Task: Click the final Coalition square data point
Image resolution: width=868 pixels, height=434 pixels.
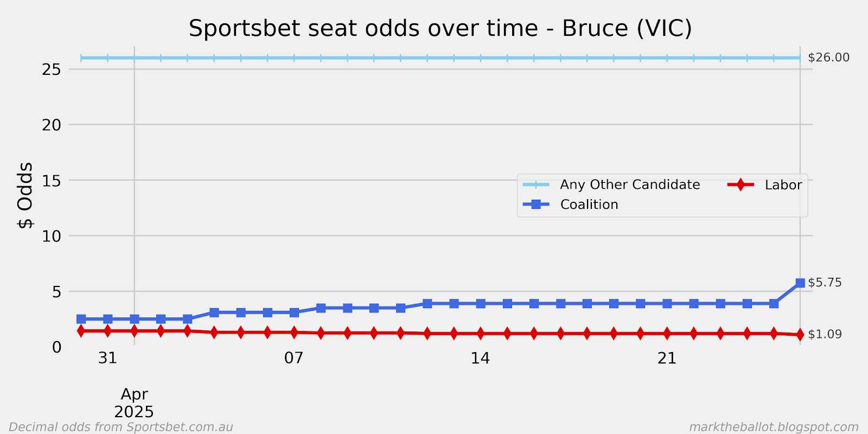Action: (800, 283)
